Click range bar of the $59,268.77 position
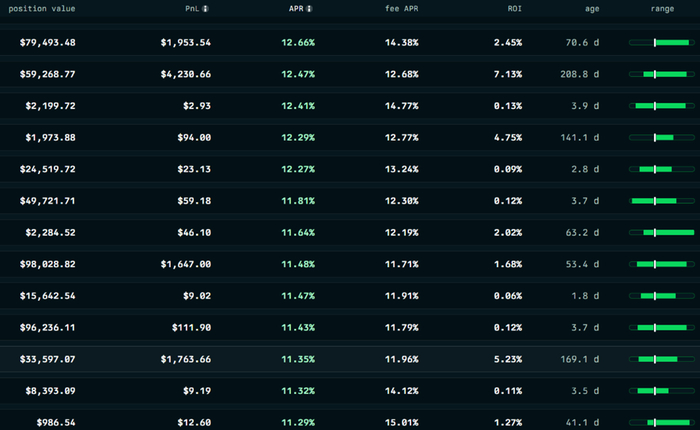Screen dimensions: 700x430 click(x=661, y=74)
